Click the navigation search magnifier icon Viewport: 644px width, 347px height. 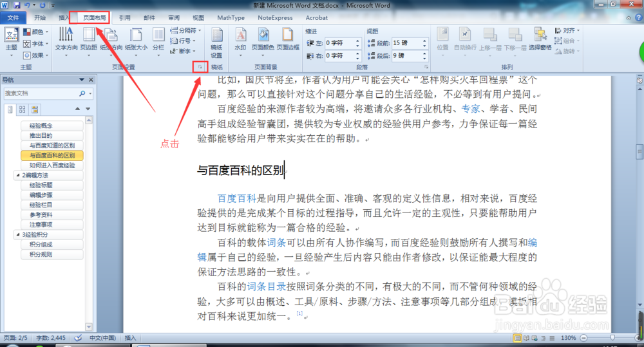coord(82,93)
